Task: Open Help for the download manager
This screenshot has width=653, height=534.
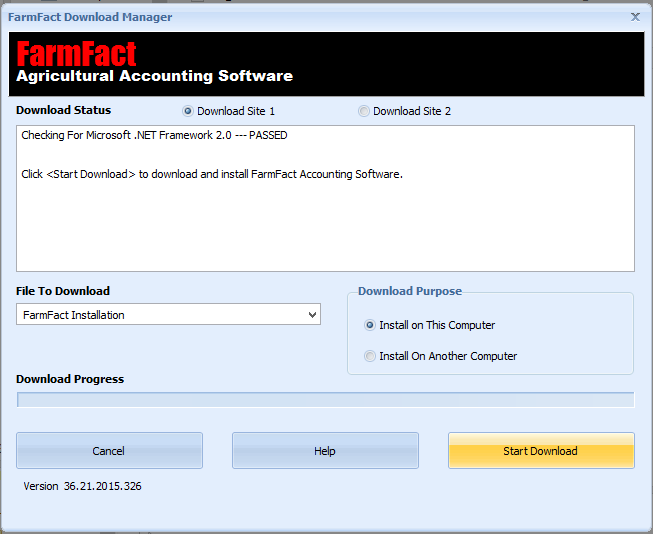Action: click(x=325, y=451)
